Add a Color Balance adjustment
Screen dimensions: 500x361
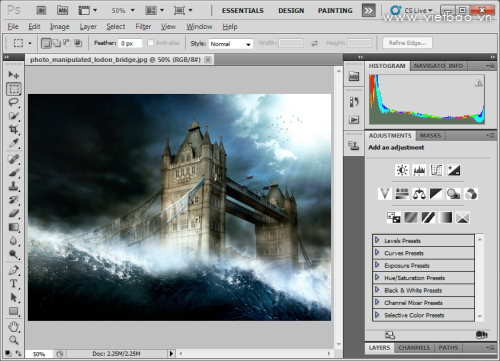[419, 194]
